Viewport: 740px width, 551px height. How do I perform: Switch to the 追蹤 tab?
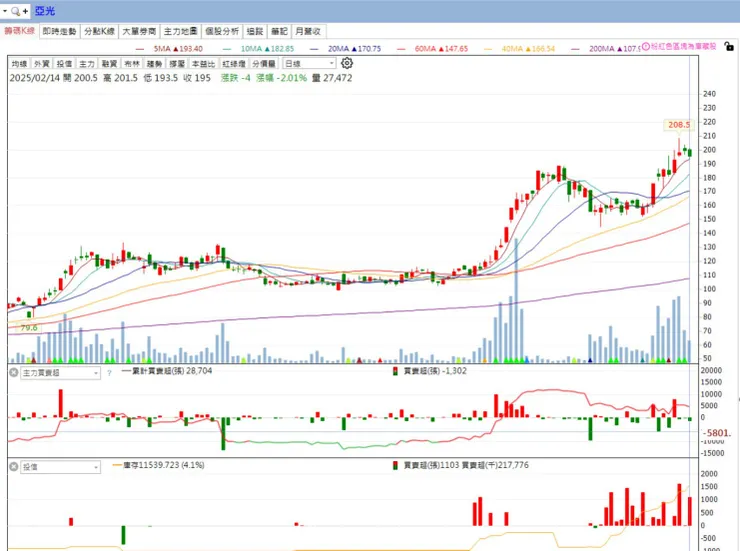255,31
